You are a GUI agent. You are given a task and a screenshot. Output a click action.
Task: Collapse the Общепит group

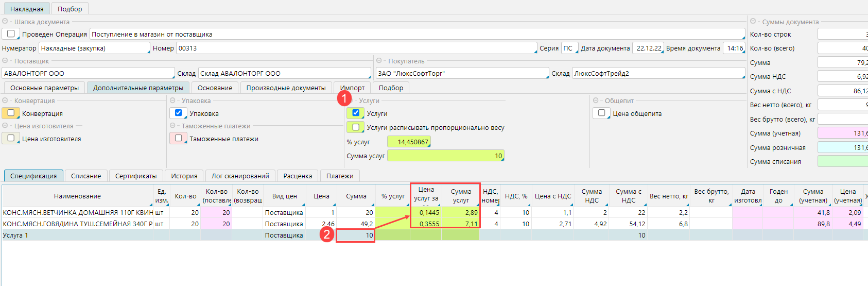pos(596,100)
